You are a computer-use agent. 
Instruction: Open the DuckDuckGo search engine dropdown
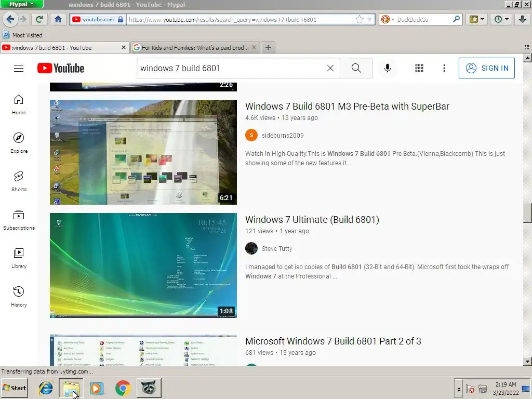click(x=387, y=19)
